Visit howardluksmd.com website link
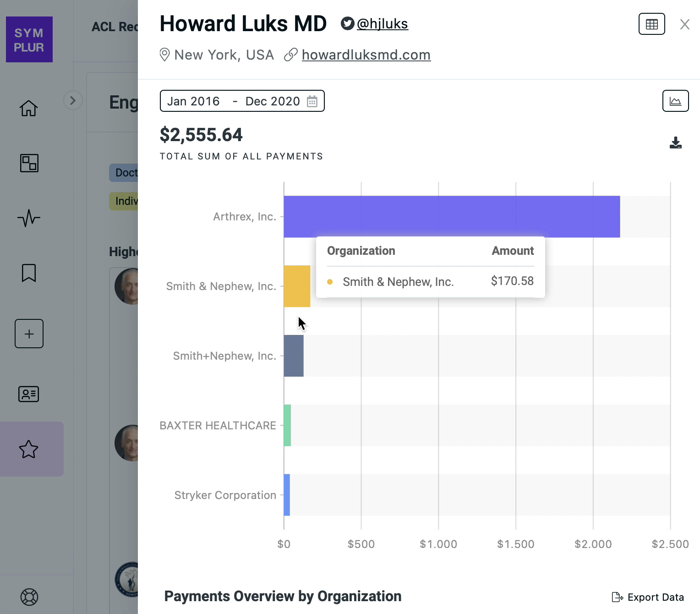Image resolution: width=700 pixels, height=614 pixels. click(x=366, y=55)
